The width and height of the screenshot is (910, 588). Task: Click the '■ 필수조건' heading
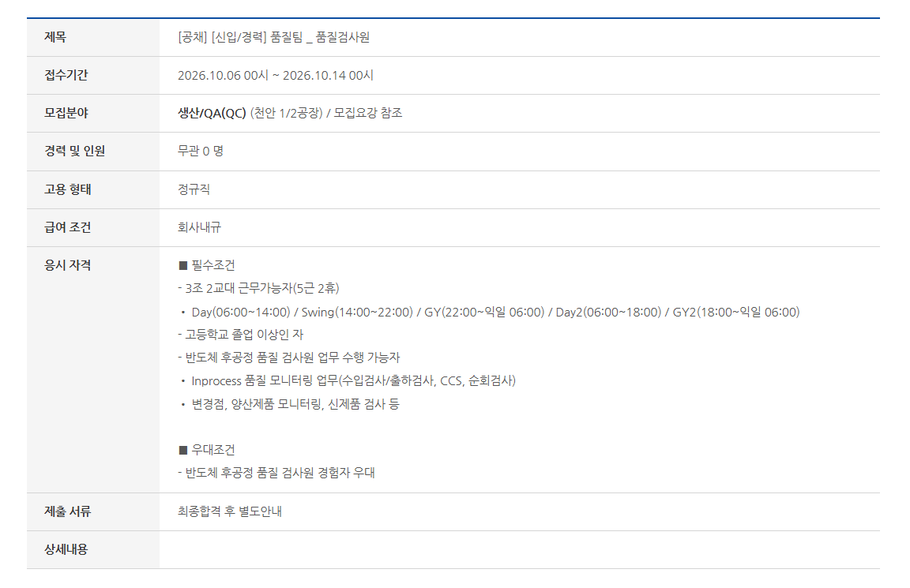point(207,265)
